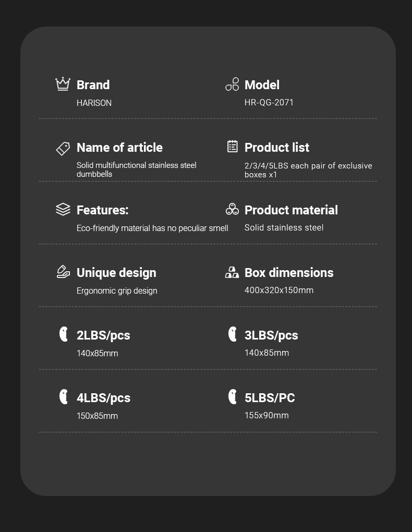Click the Product list heading
This screenshot has width=412, height=532.
pos(276,147)
